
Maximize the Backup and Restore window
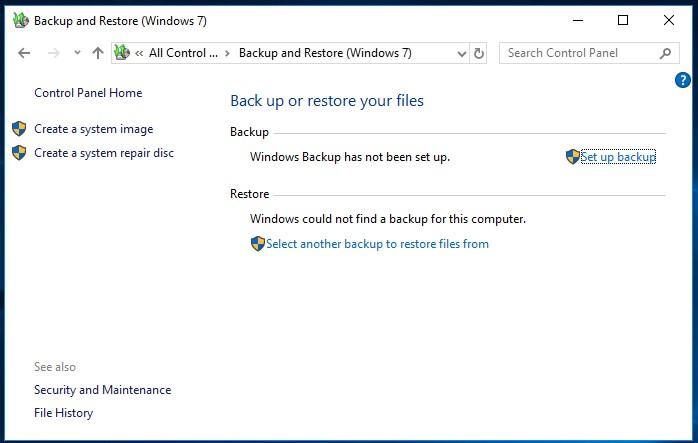(x=623, y=20)
